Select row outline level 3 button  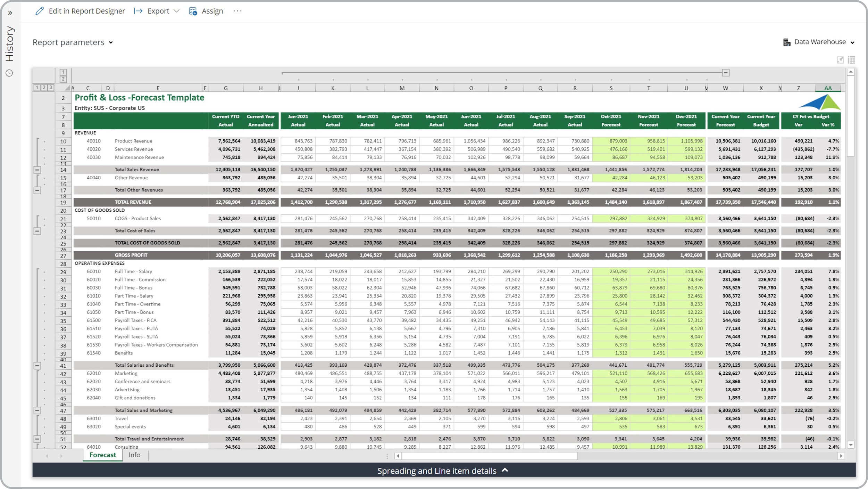click(x=51, y=88)
